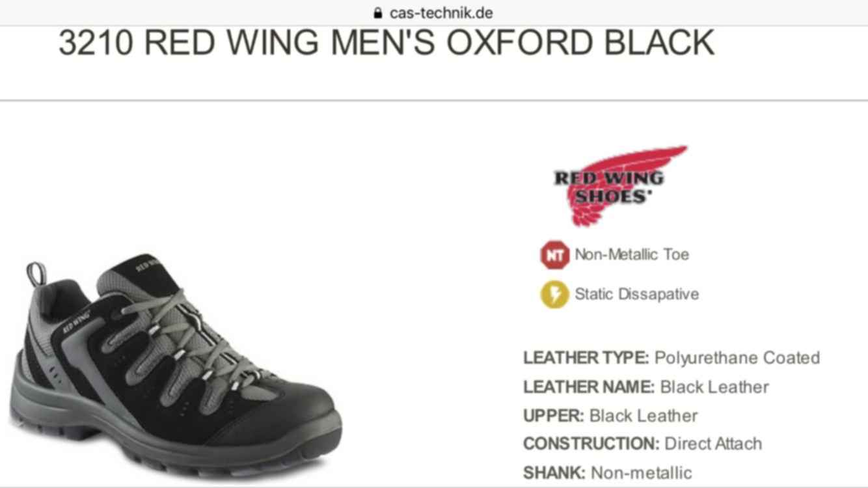868x488 pixels.
Task: Click the yellow Static Dissipative lightning icon
Action: pyautogui.click(x=554, y=294)
